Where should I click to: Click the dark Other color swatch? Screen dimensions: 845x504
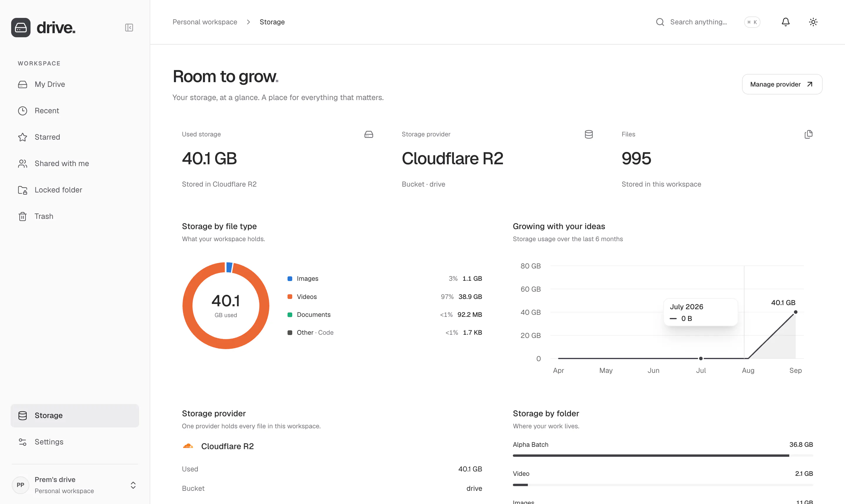point(290,333)
